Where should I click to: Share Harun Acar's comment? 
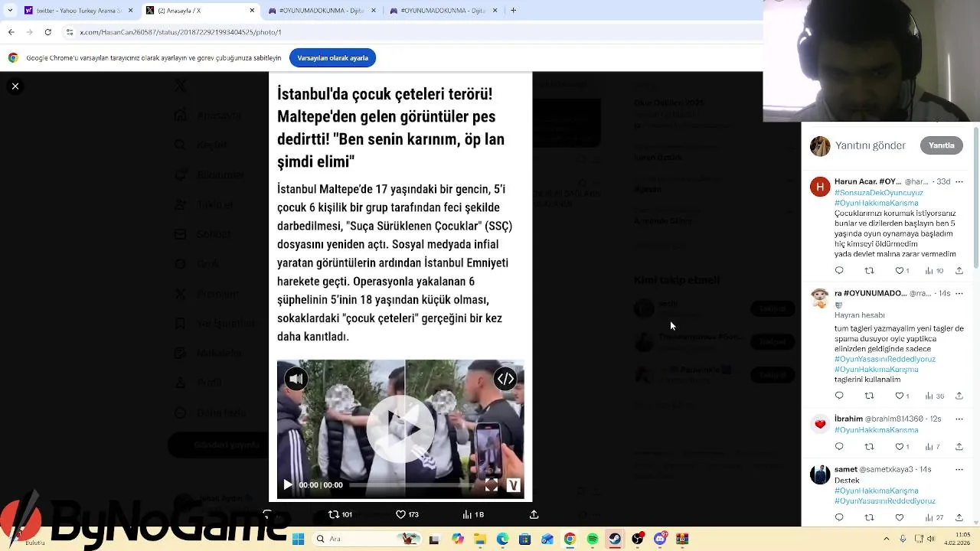click(959, 270)
